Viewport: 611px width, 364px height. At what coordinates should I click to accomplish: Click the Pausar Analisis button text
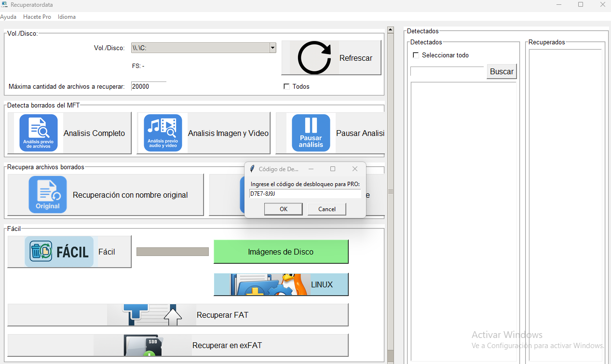point(360,133)
